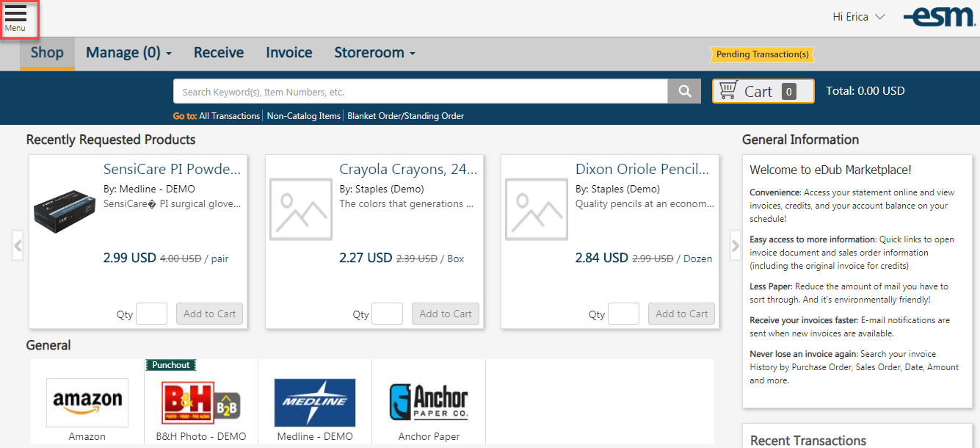
Task: Open the shopping Cart
Action: pos(763,91)
